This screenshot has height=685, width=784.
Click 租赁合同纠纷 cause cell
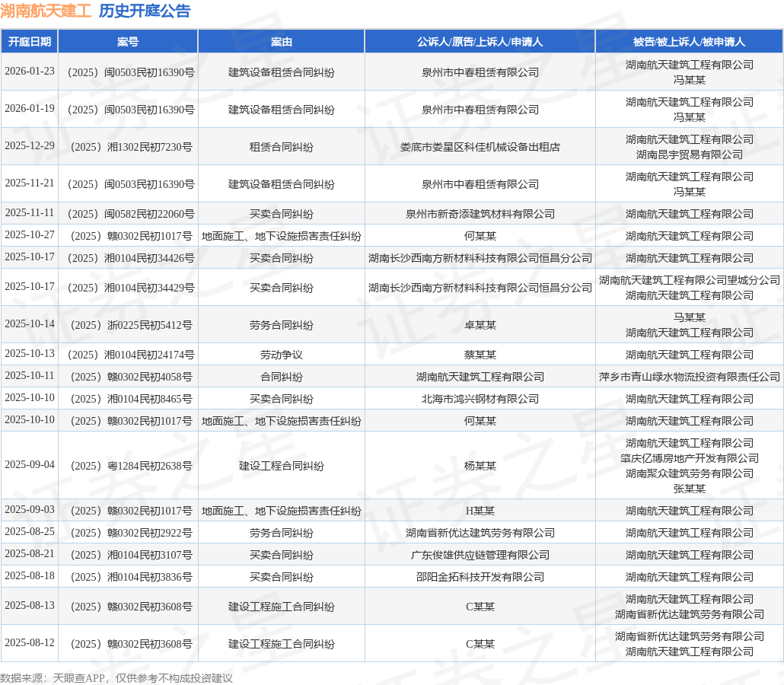(282, 147)
